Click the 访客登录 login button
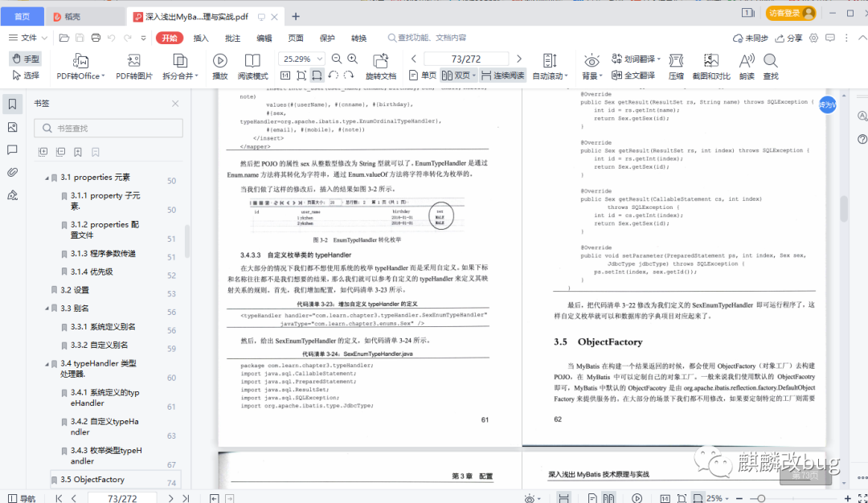 pyautogui.click(x=791, y=13)
